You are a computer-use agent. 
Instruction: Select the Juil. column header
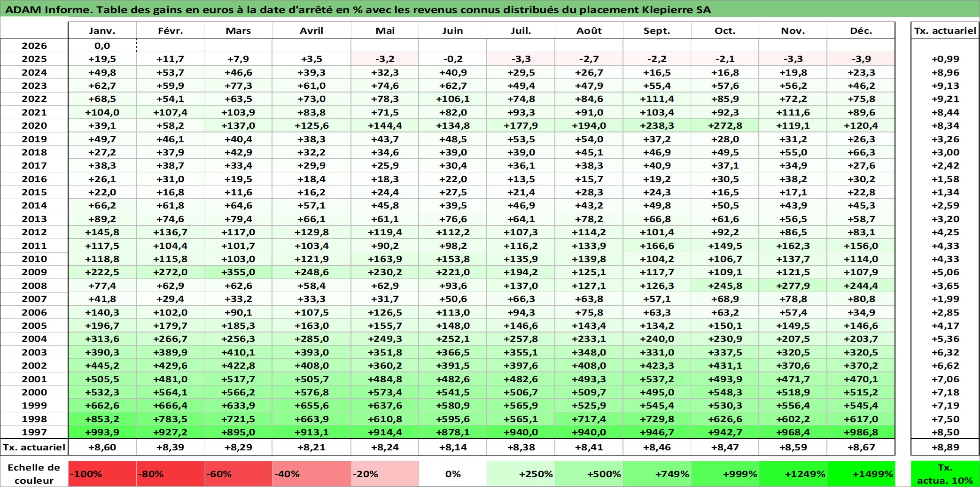[521, 31]
